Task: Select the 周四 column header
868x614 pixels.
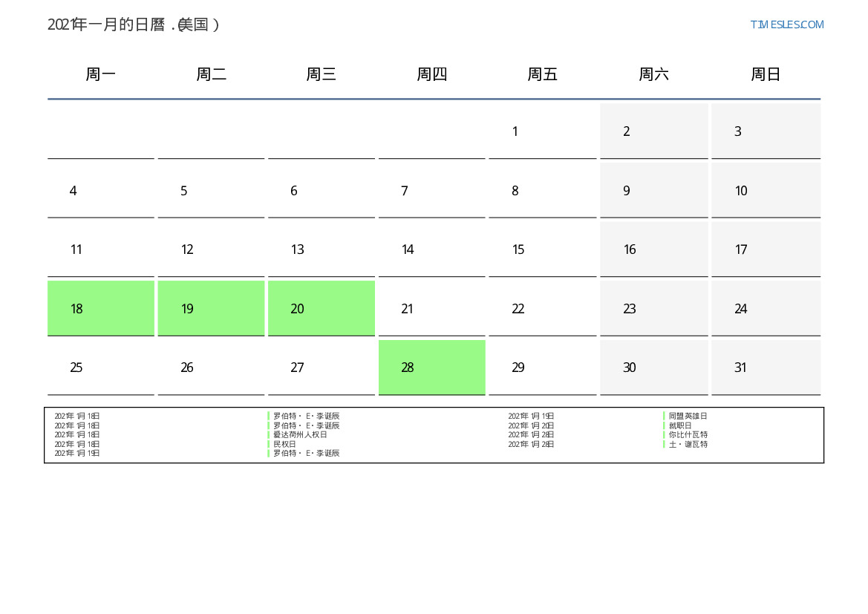Action: (431, 74)
